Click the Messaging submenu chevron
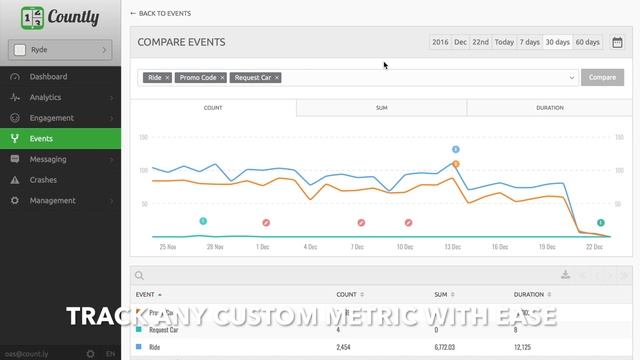Viewport: 640px width, 360px height. (x=111, y=160)
